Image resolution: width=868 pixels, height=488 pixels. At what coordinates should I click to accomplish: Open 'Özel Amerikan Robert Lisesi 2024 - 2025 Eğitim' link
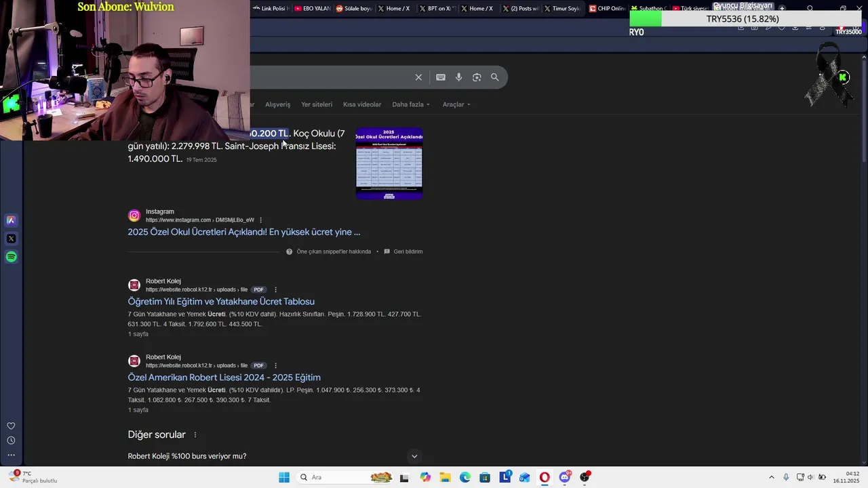click(x=224, y=378)
